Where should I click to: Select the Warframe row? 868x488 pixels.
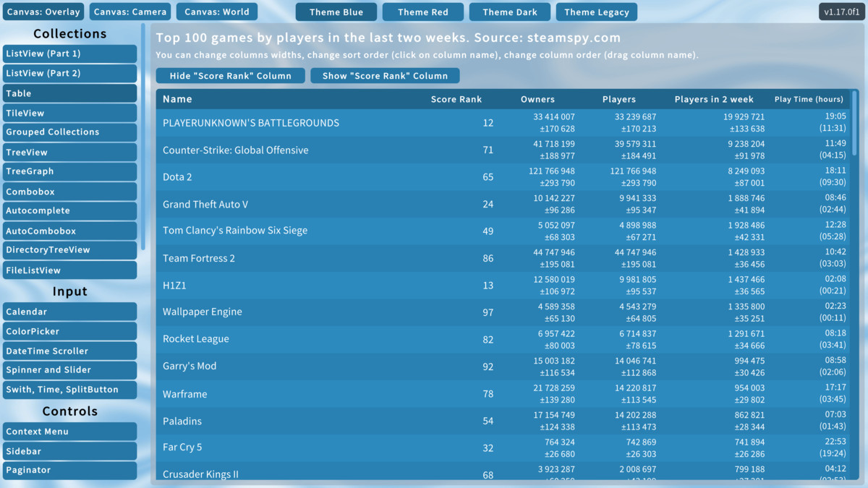coord(503,394)
